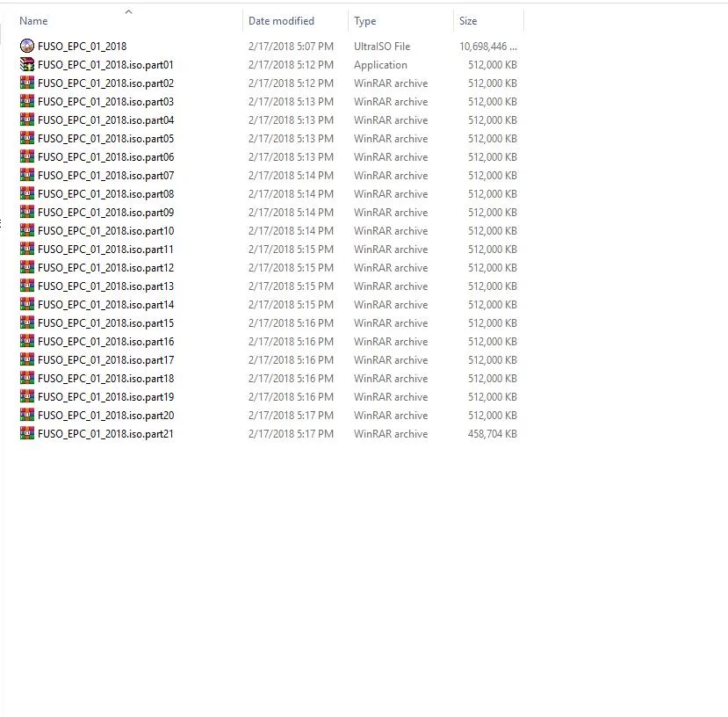Select file name FUSO_EPC_01_2018.iso.part19

pos(106,397)
